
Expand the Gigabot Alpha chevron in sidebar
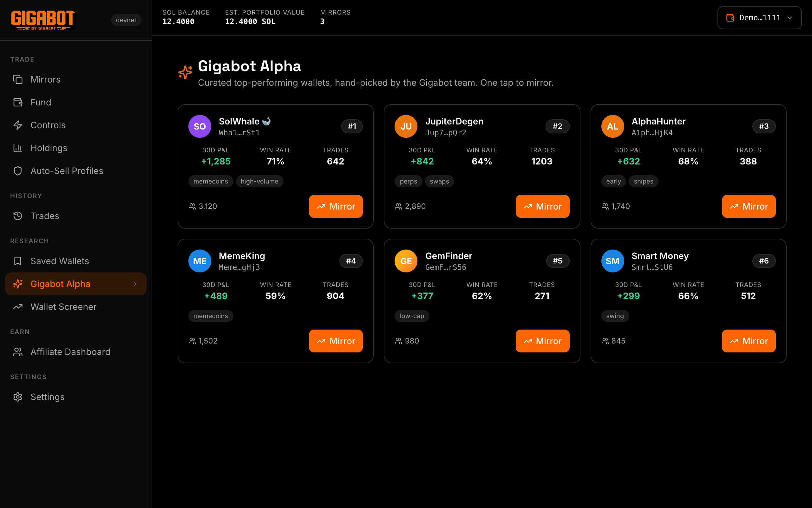tap(135, 284)
